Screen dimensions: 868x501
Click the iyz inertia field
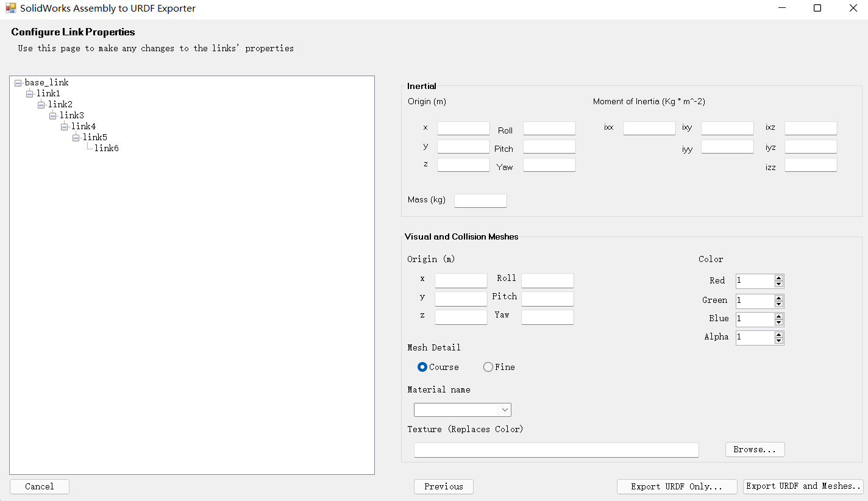click(811, 146)
